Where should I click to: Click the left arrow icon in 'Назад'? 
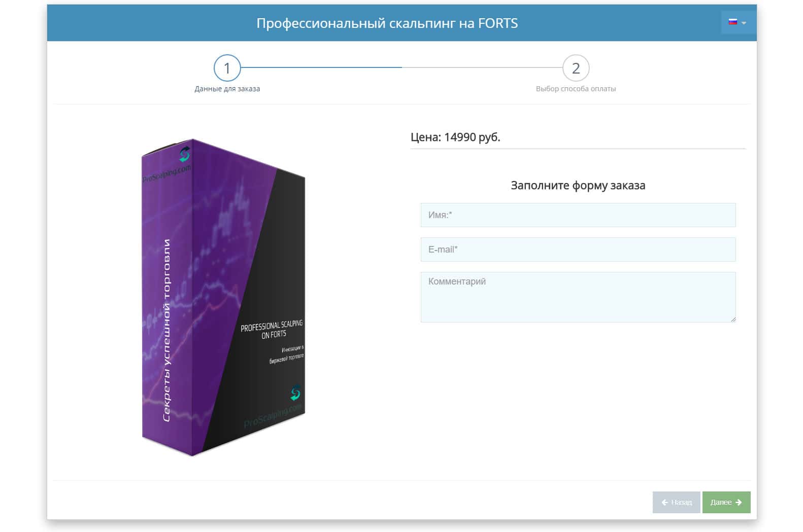point(664,502)
